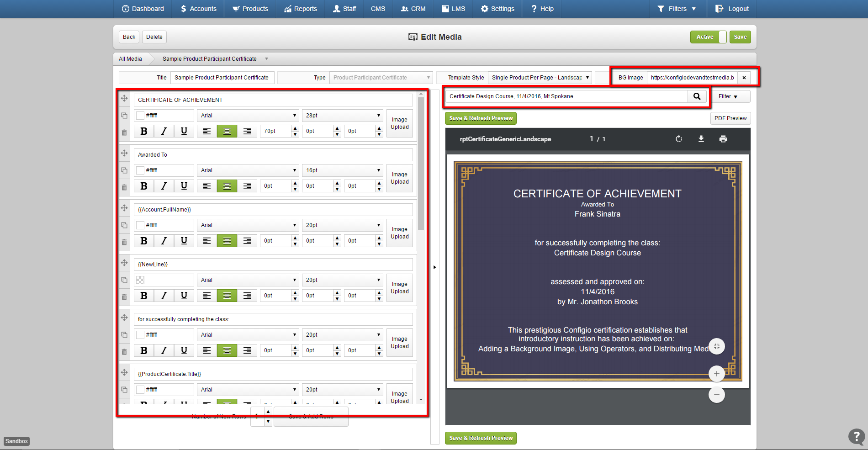868x450 pixels.
Task: Duplicate the {{NewLine}} row via its copy icon
Action: (124, 280)
